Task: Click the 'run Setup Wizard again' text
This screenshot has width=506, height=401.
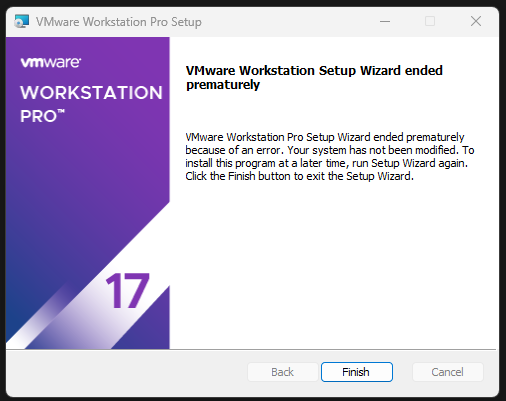Action: (410, 163)
